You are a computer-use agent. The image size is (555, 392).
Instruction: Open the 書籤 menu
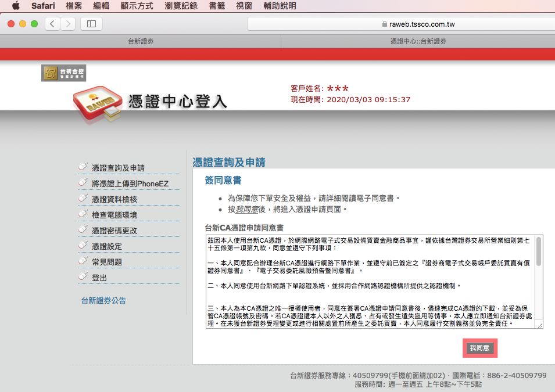tap(217, 6)
